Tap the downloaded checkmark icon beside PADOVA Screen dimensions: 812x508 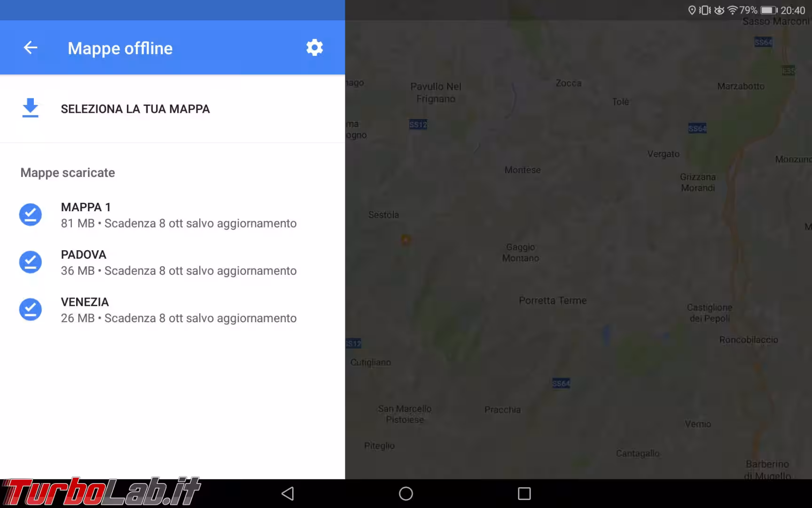(30, 262)
